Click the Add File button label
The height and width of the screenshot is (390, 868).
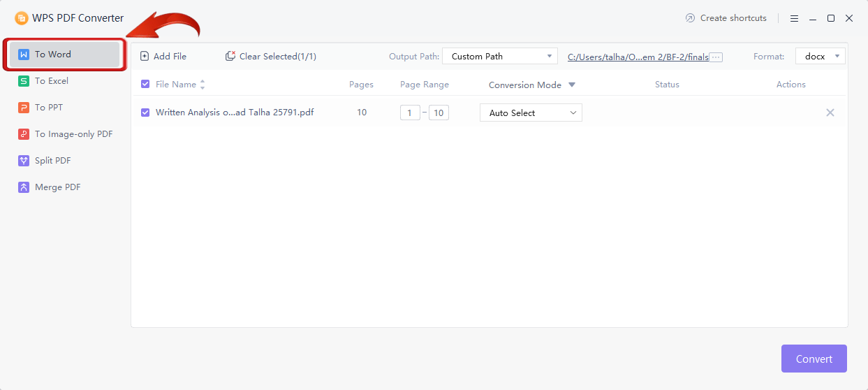(x=170, y=57)
